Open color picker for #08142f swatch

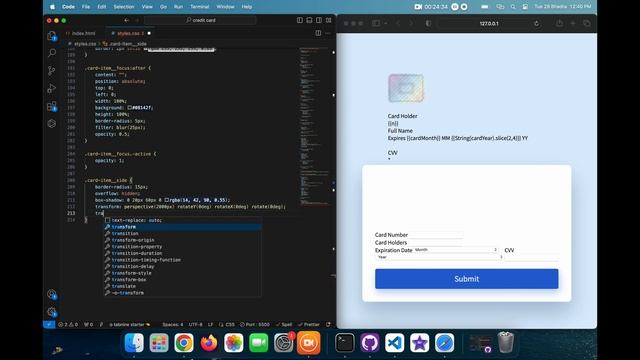(x=129, y=108)
